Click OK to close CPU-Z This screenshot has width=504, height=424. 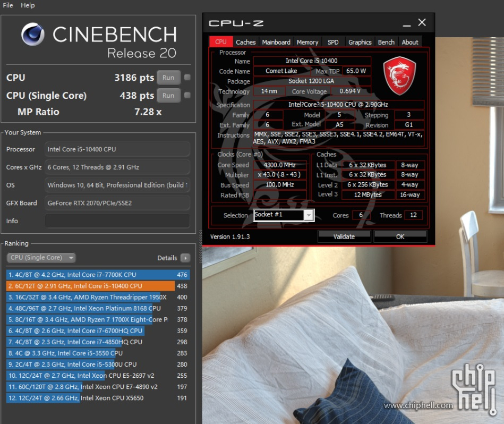click(x=400, y=236)
